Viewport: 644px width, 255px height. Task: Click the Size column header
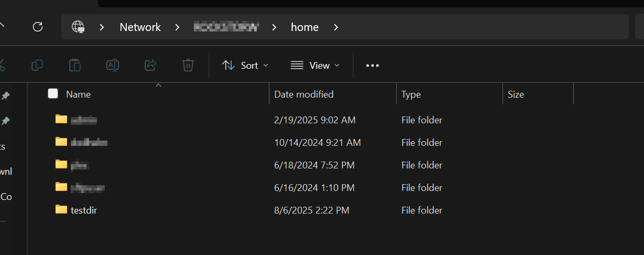(x=516, y=94)
